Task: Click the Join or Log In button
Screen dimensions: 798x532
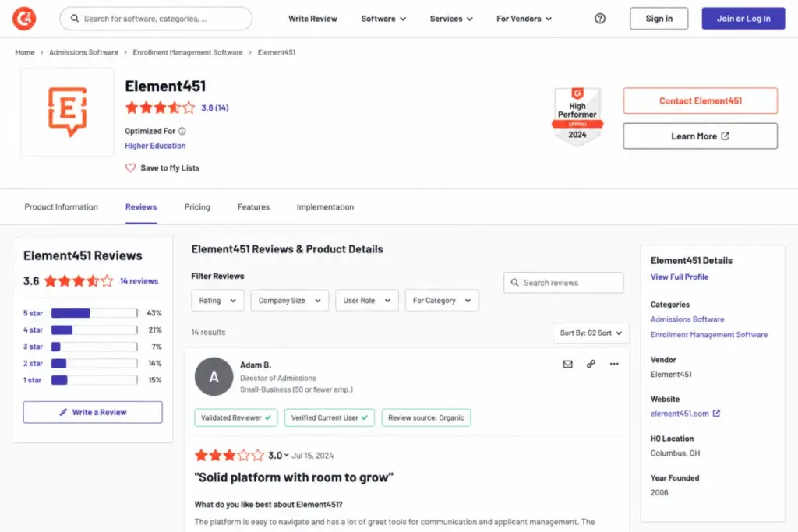Action: [743, 19]
